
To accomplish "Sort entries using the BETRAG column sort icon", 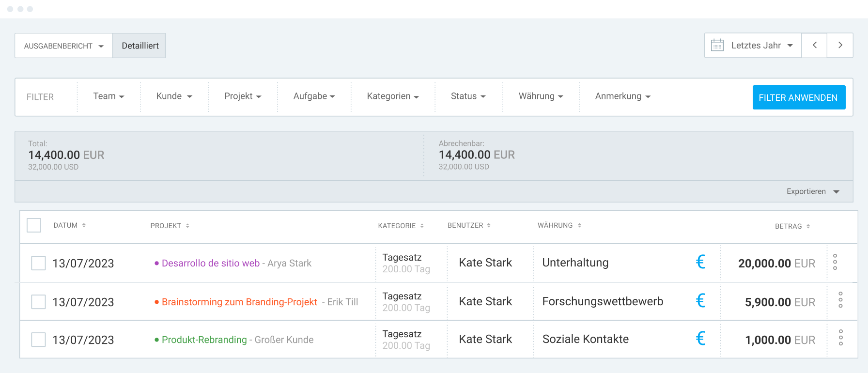I will pos(808,225).
